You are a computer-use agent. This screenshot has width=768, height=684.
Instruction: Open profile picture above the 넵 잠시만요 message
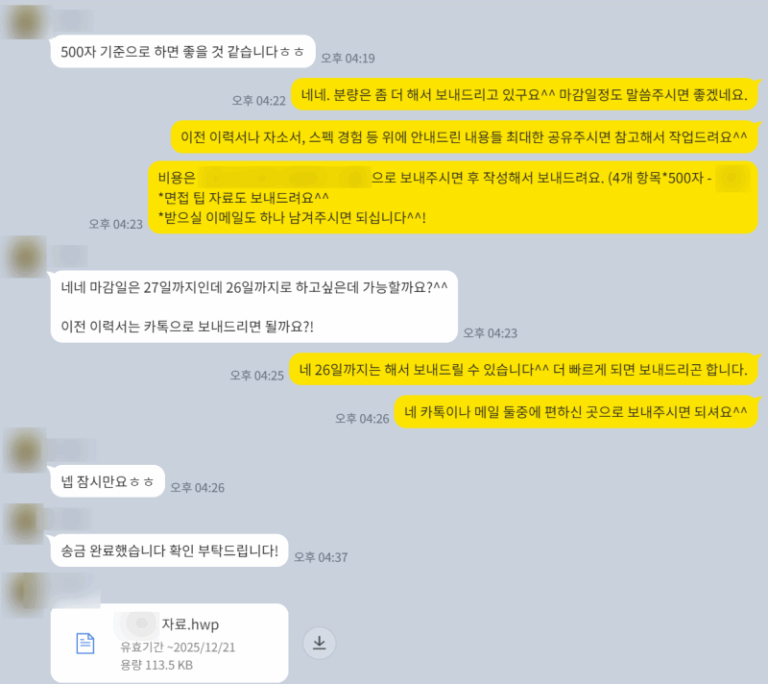[x=25, y=450]
